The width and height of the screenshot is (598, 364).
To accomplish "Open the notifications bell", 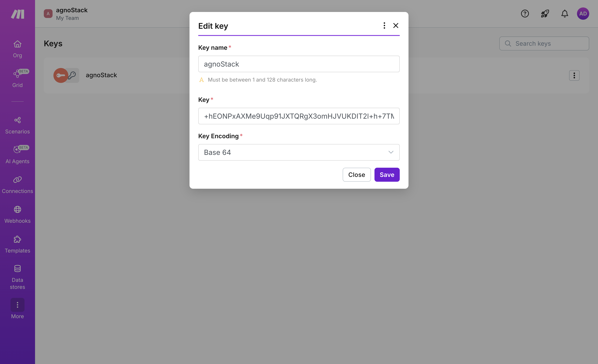I will point(565,14).
